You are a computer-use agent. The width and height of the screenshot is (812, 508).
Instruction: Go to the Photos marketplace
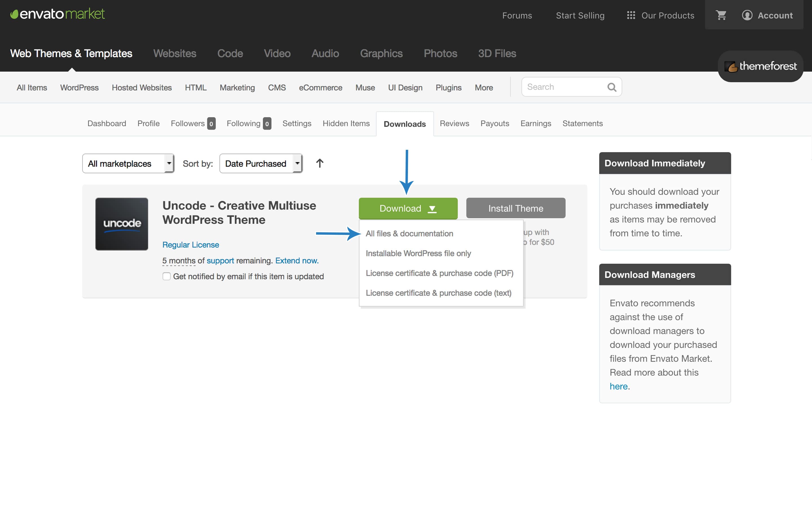440,53
